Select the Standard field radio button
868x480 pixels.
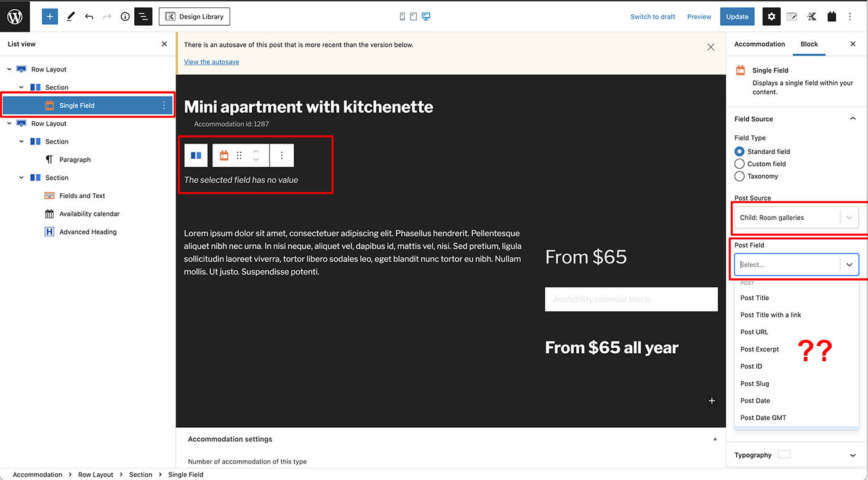739,151
